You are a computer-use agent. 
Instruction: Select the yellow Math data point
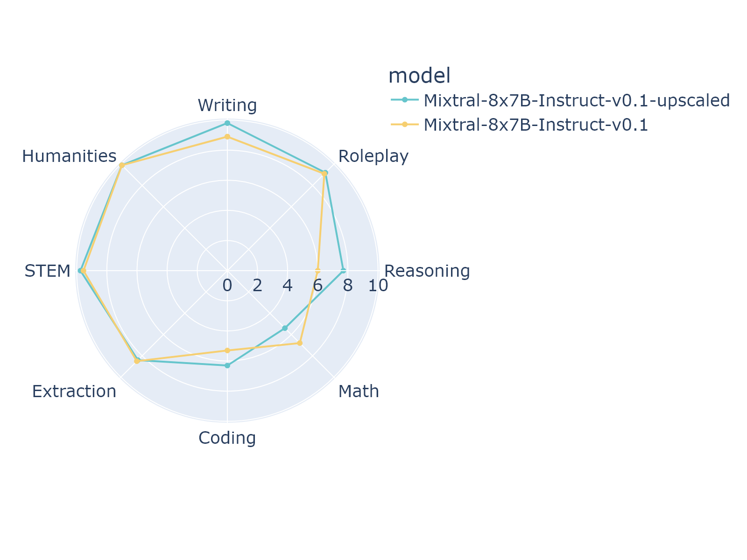(x=300, y=343)
